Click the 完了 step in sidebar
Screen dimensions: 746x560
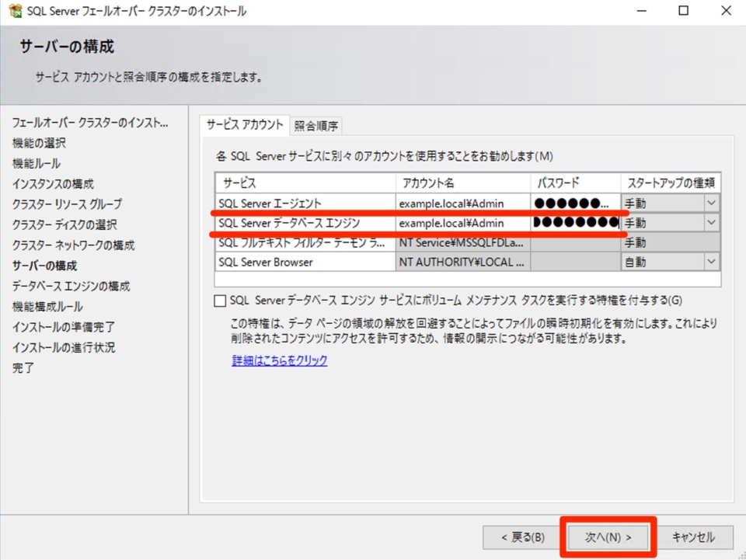tap(23, 368)
